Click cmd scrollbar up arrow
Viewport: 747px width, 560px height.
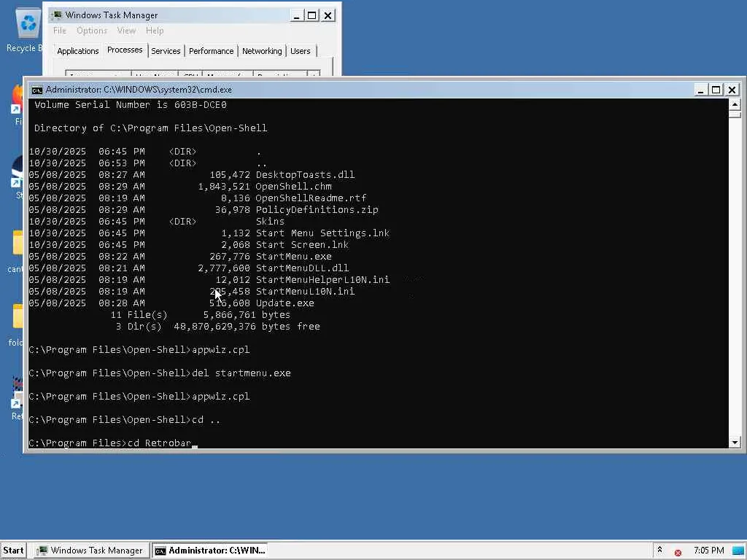click(x=735, y=104)
